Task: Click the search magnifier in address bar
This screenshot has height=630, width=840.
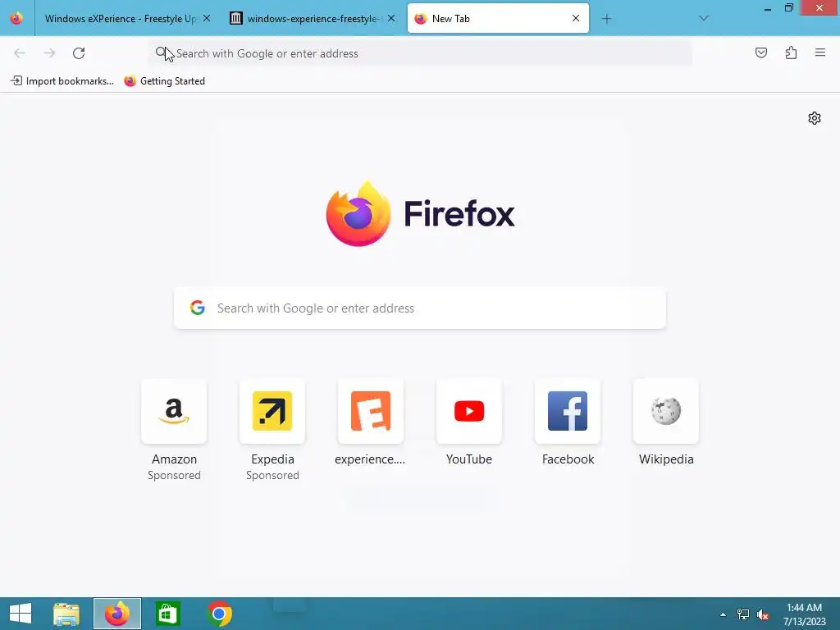Action: point(161,52)
